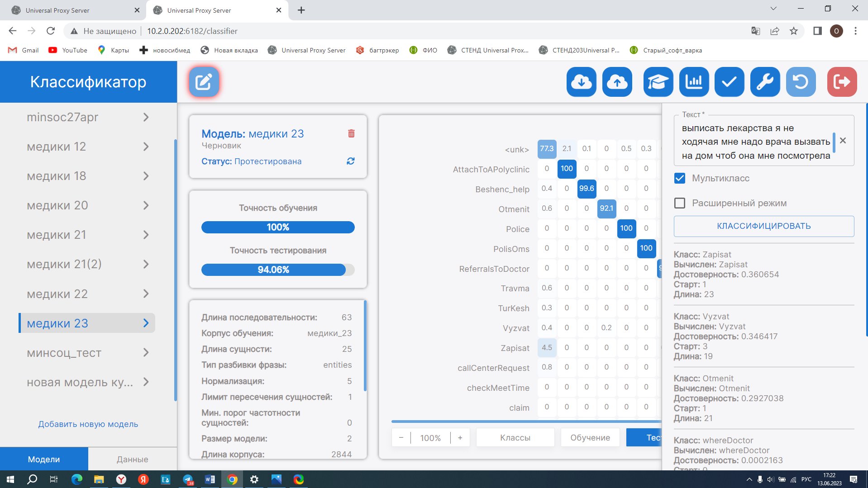Click the graduation cap training icon

tap(658, 82)
